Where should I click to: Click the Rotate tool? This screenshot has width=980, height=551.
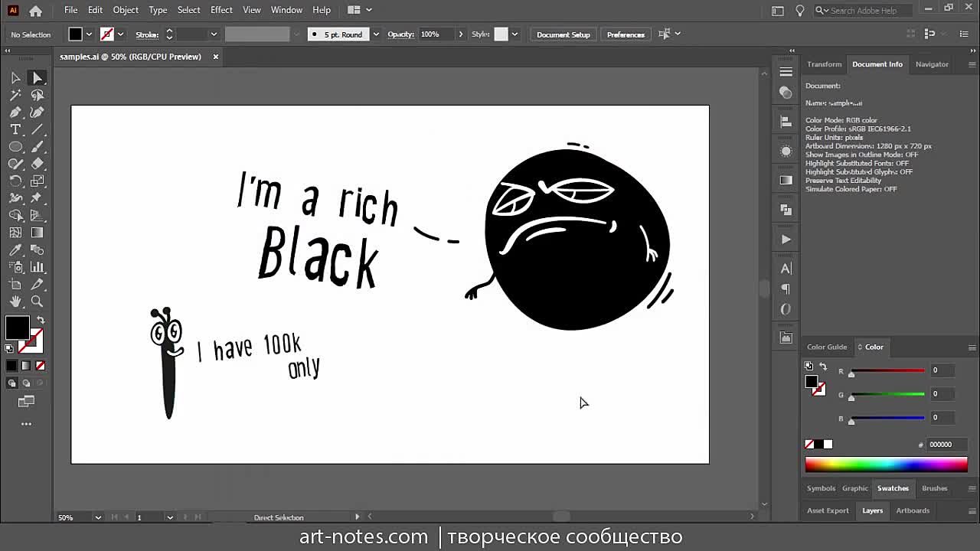(15, 181)
